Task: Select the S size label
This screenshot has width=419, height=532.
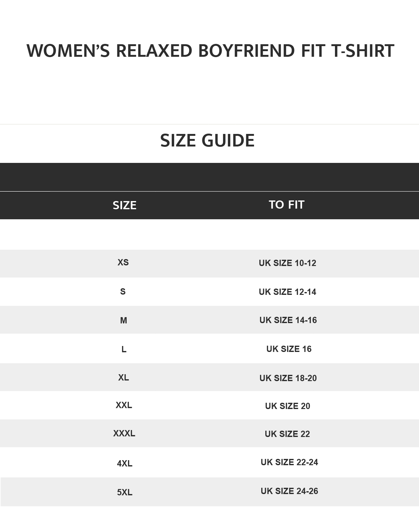Action: 123,292
